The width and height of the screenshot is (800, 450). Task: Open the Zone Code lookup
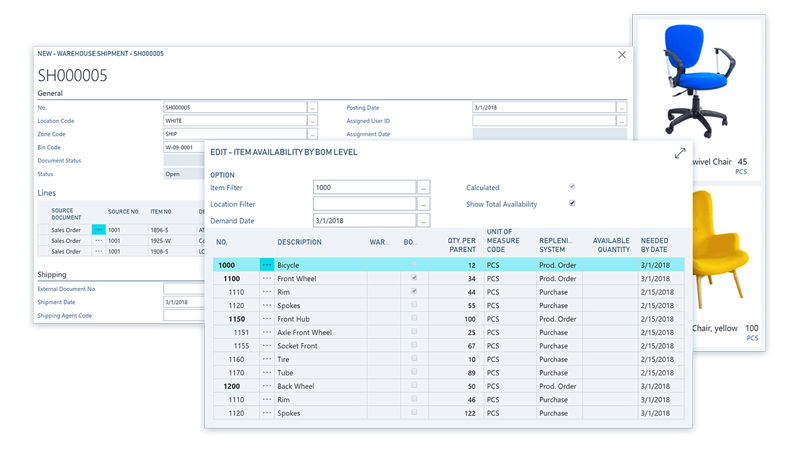click(x=312, y=134)
